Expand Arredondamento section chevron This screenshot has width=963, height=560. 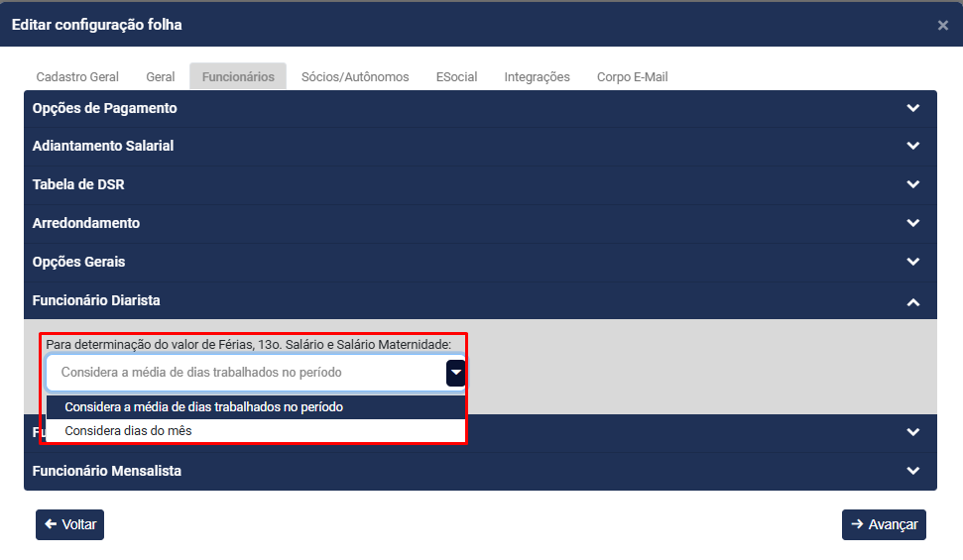[x=913, y=223]
